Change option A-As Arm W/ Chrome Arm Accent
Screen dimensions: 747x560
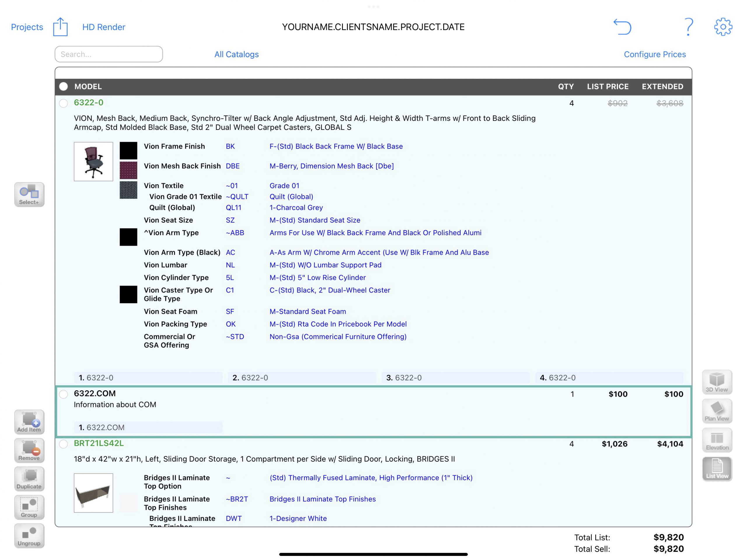point(379,252)
